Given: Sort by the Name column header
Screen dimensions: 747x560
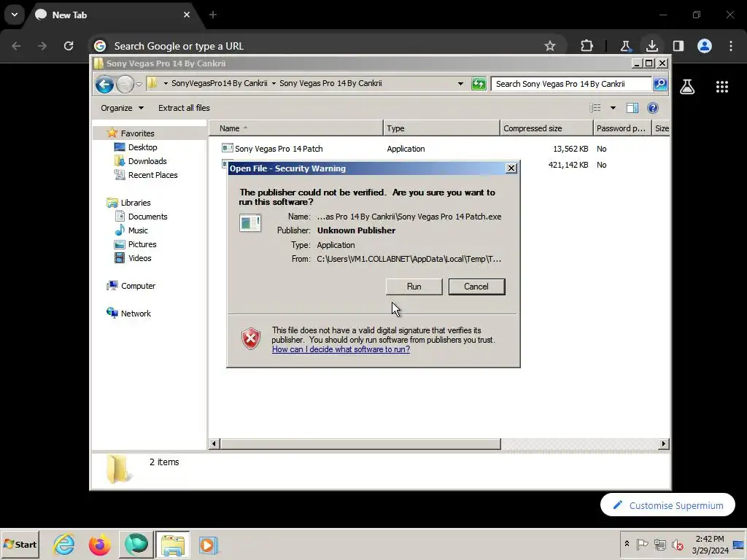Looking at the screenshot, I should click(x=296, y=128).
